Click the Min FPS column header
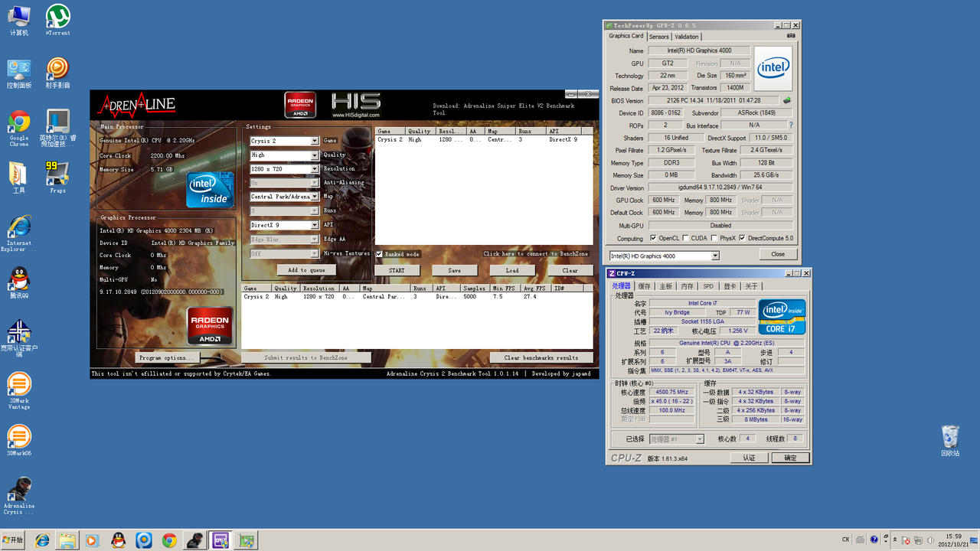 pyautogui.click(x=505, y=289)
